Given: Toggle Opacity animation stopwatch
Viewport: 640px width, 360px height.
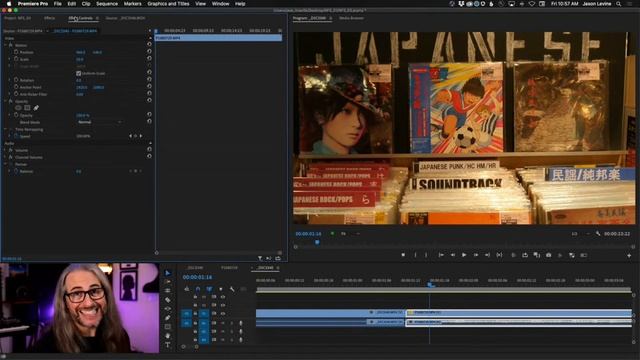Looking at the screenshot, I should point(16,115).
